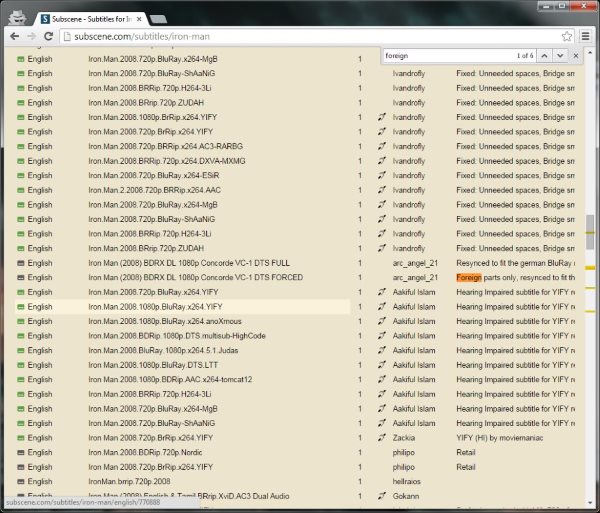Open Iron.Man.2008.BDRip.720p.Nordic subtitle
Screen dimensions: 600x513
pos(145,452)
